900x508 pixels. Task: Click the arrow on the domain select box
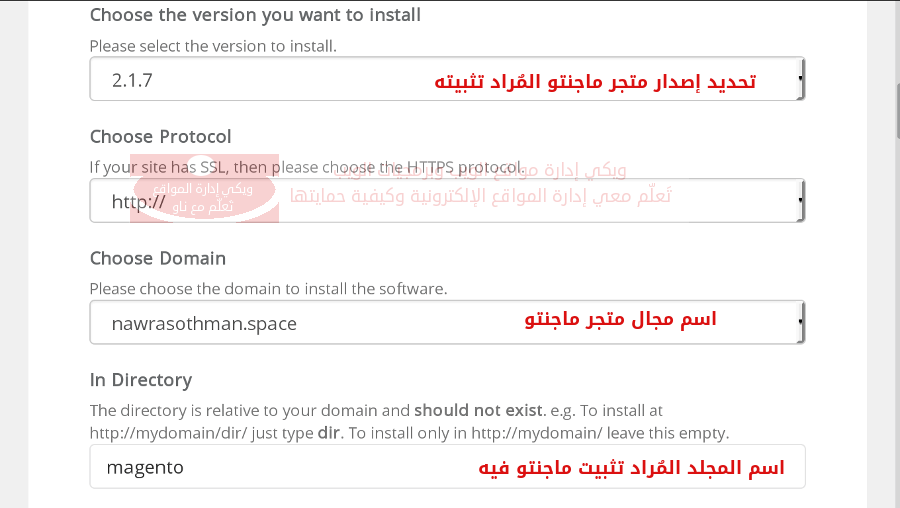click(x=802, y=322)
